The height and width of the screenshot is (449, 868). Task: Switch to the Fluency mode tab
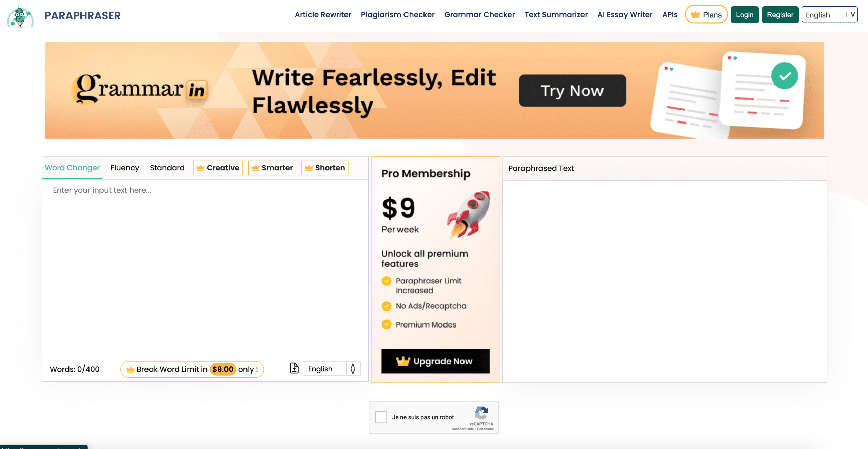click(x=125, y=168)
